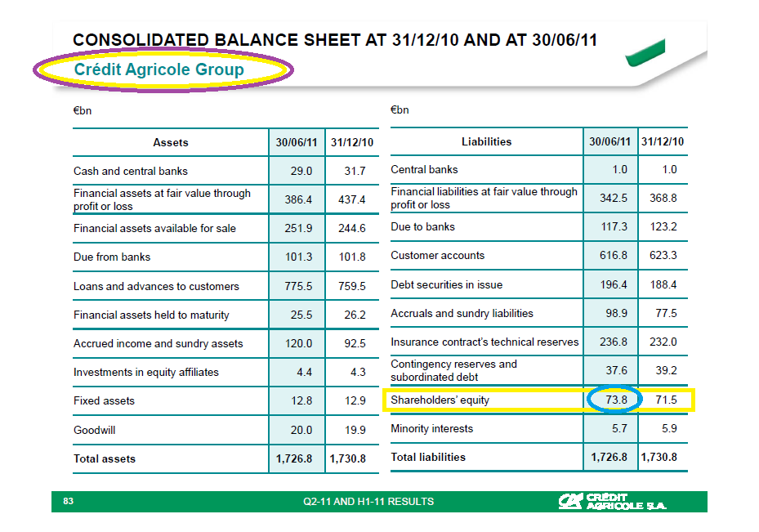Click the value 4.4 for equity affiliates

pyautogui.click(x=305, y=372)
